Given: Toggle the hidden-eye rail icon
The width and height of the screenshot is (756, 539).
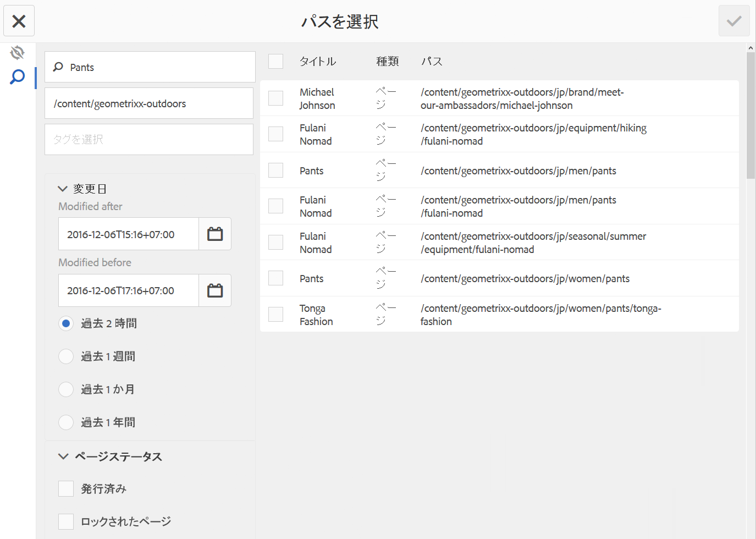Looking at the screenshot, I should click(18, 53).
